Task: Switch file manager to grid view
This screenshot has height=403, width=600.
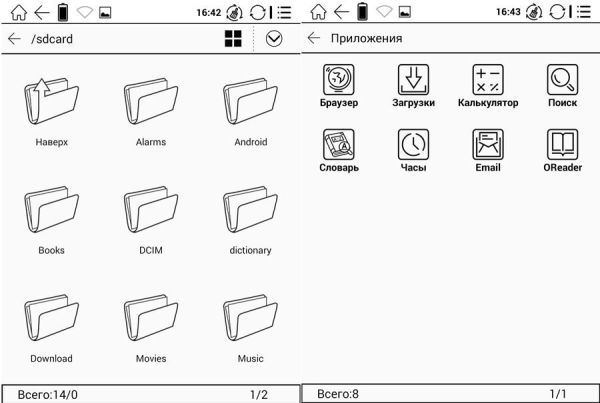Action: [x=233, y=39]
